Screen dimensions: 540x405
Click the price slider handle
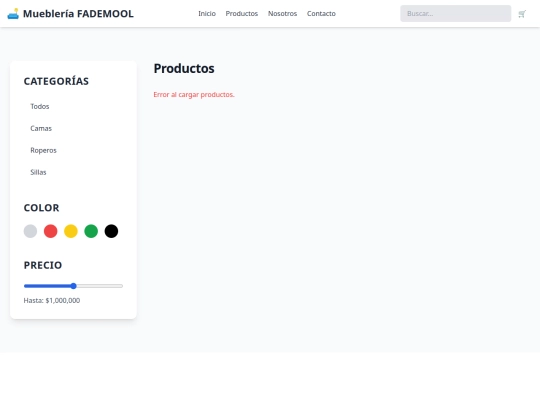(73, 286)
